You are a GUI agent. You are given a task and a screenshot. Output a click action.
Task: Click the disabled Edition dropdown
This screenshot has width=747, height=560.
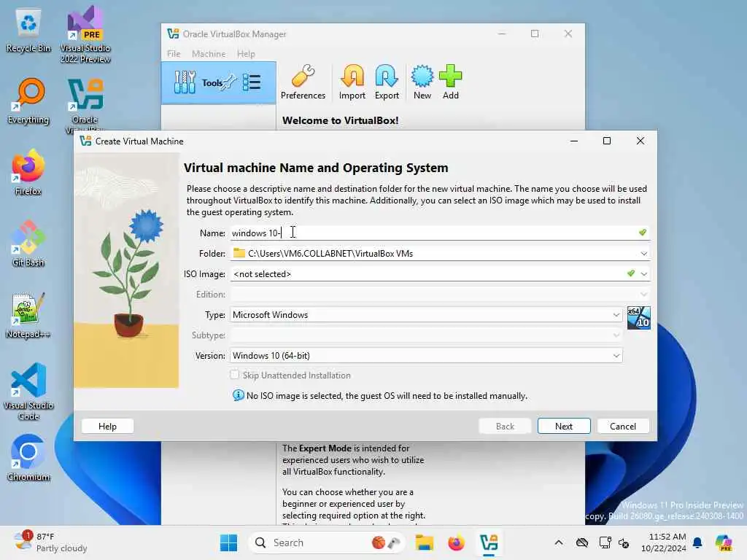coord(440,295)
